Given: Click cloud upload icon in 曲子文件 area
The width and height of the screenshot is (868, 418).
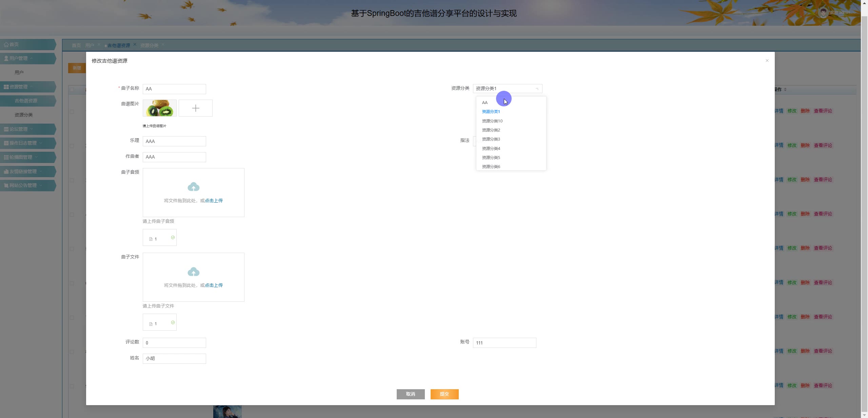Looking at the screenshot, I should (x=193, y=272).
